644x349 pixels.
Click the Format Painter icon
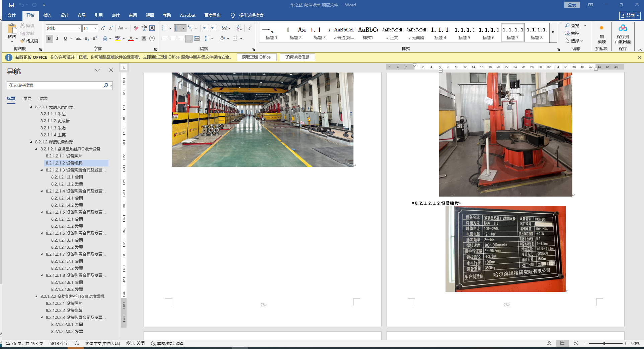pyautogui.click(x=23, y=41)
